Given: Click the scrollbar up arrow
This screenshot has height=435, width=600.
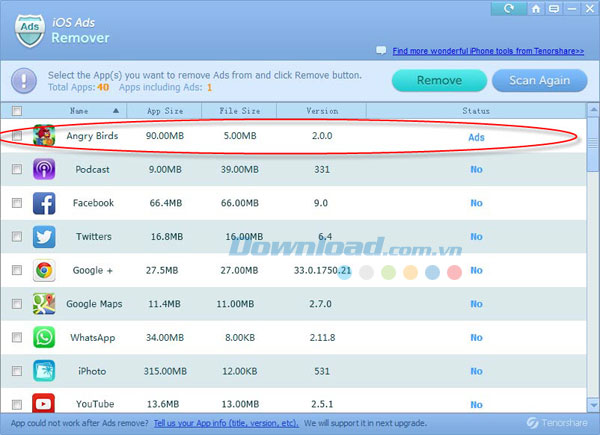Looking at the screenshot, I should 593,111.
